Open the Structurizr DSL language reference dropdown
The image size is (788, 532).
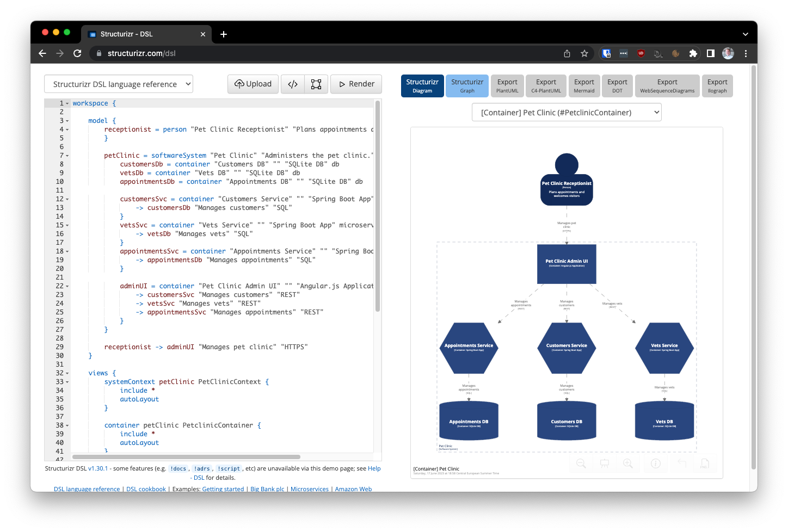(x=119, y=84)
